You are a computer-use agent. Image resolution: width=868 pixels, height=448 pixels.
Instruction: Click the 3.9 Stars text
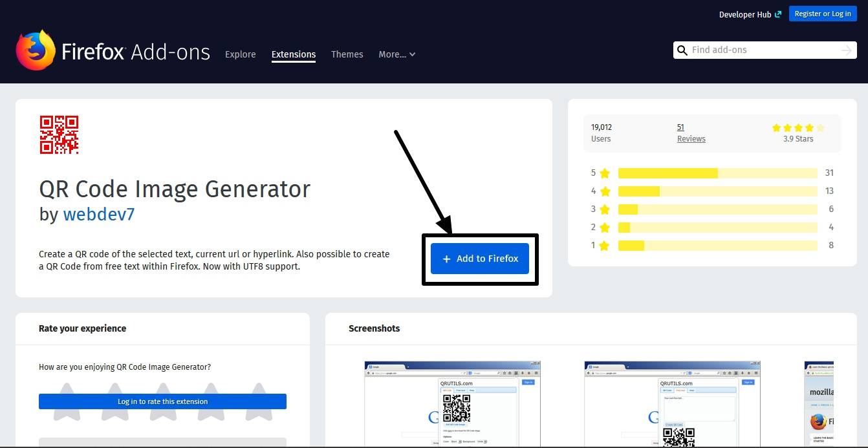(x=798, y=139)
